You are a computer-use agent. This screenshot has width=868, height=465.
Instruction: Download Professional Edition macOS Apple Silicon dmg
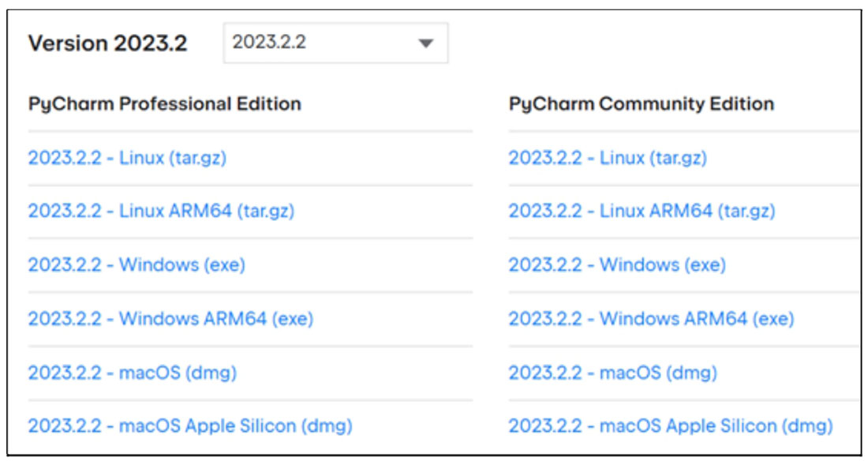(x=190, y=426)
